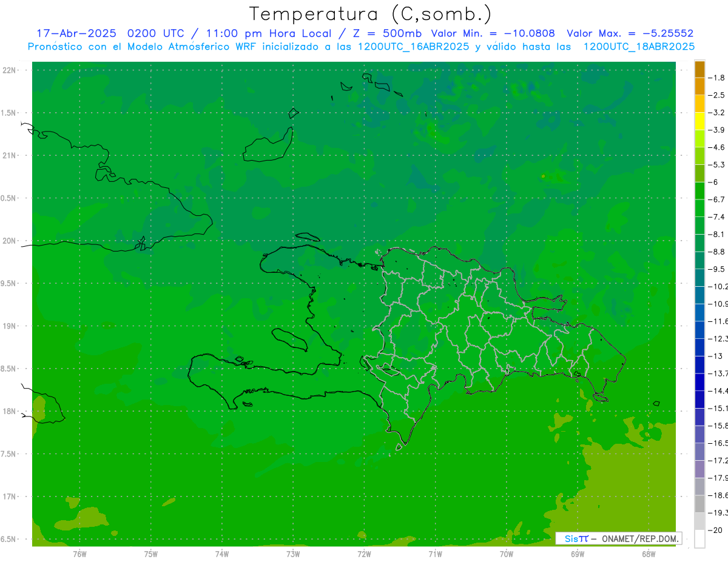Click the '-13.7' legend value

coord(718,373)
